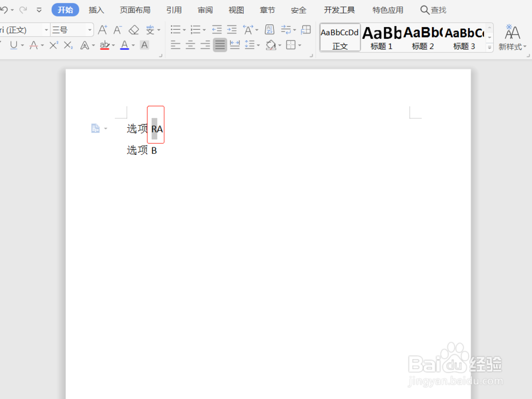Toggle underline formatting
This screenshot has width=532, height=399.
[x=14, y=45]
